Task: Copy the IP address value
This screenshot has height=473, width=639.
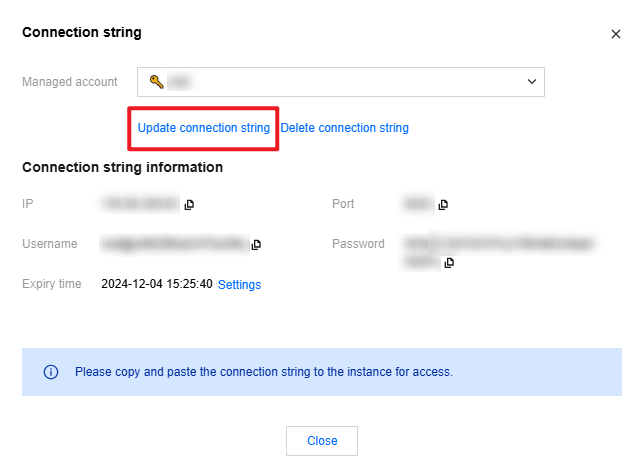Action: (189, 205)
